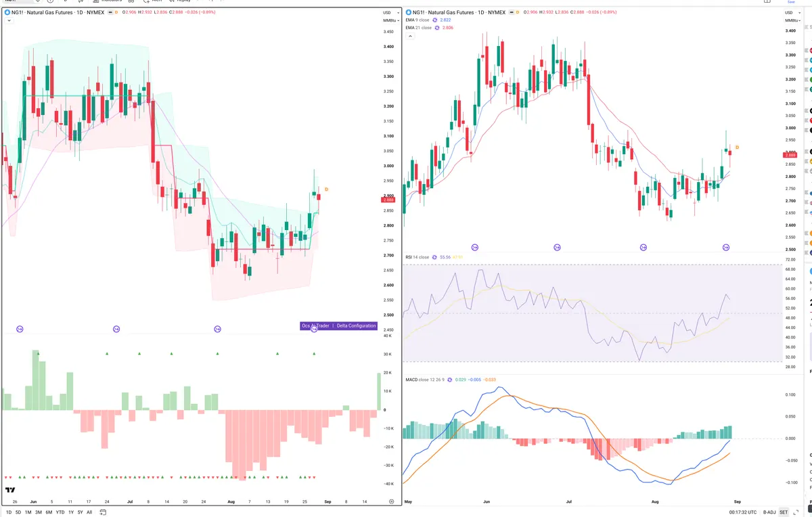The height and width of the screenshot is (517, 812).
Task: Click the orange D marker beside left chart's last candle
Action: click(x=326, y=189)
